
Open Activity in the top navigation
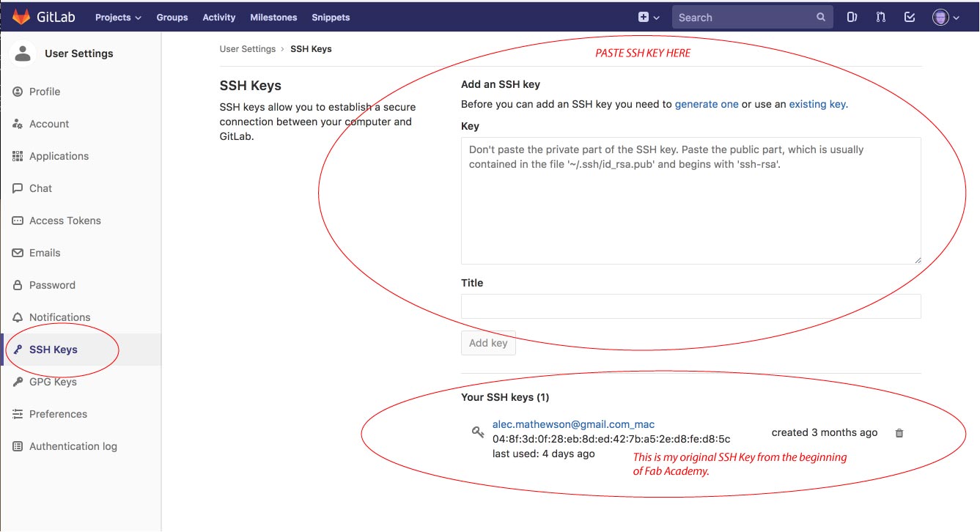[x=219, y=18]
